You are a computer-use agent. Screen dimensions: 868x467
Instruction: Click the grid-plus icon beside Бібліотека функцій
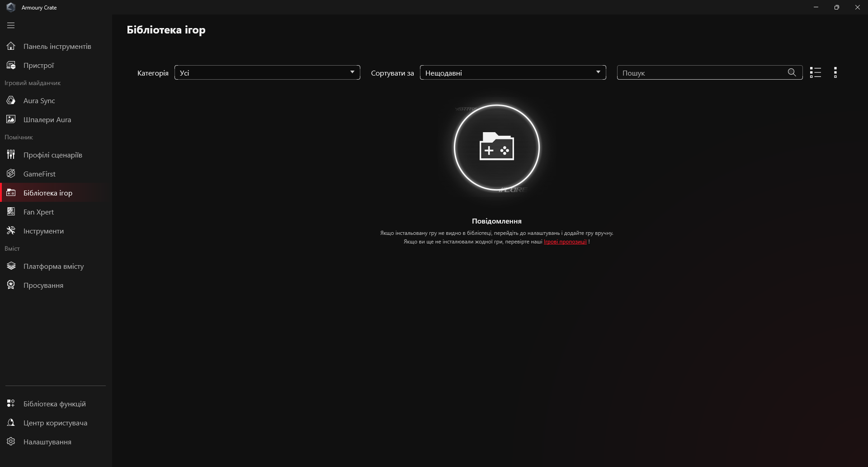tap(11, 404)
